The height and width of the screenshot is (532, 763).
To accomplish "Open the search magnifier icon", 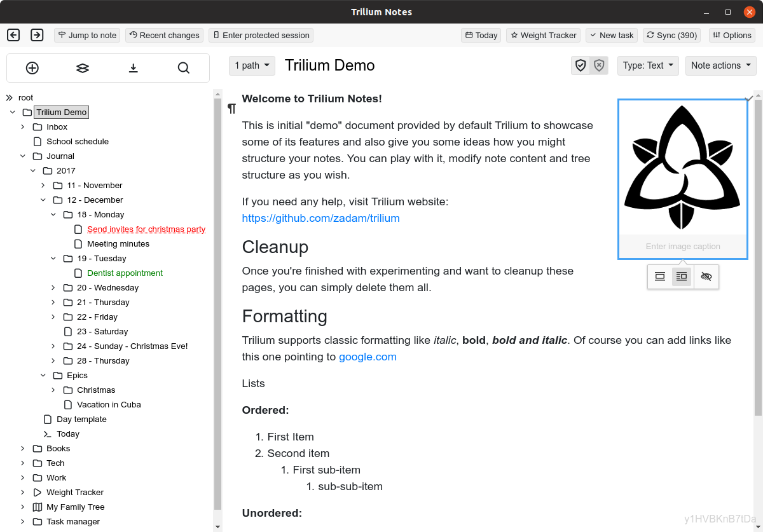I will click(184, 68).
